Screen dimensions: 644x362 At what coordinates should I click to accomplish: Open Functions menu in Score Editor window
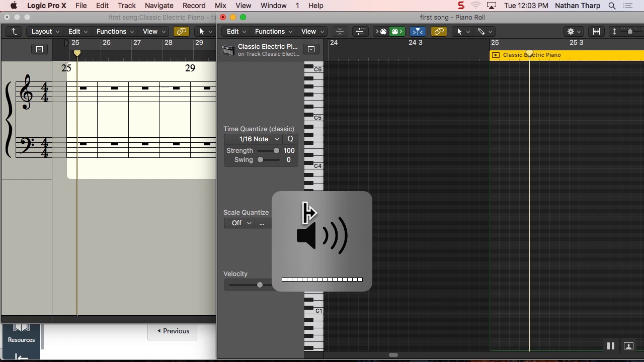[x=115, y=31]
